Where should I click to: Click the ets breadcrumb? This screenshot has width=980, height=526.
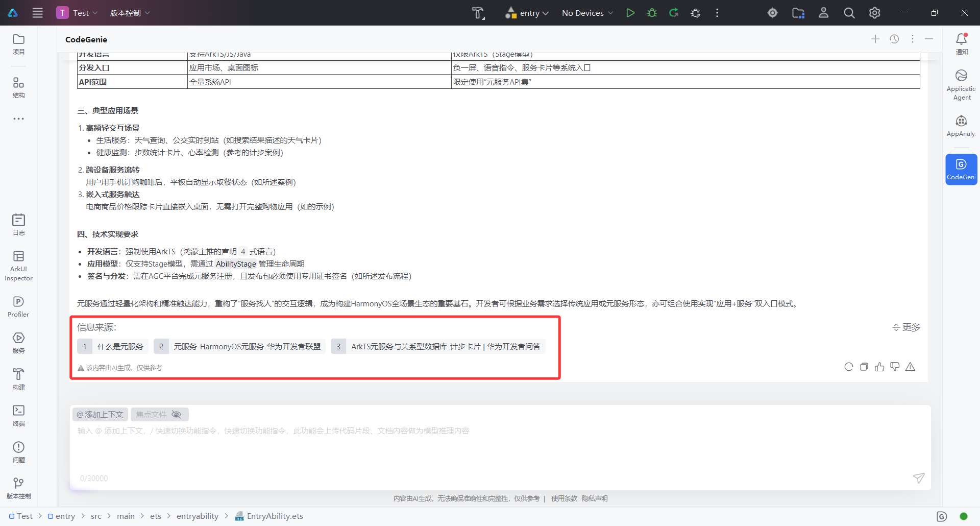[x=156, y=516]
